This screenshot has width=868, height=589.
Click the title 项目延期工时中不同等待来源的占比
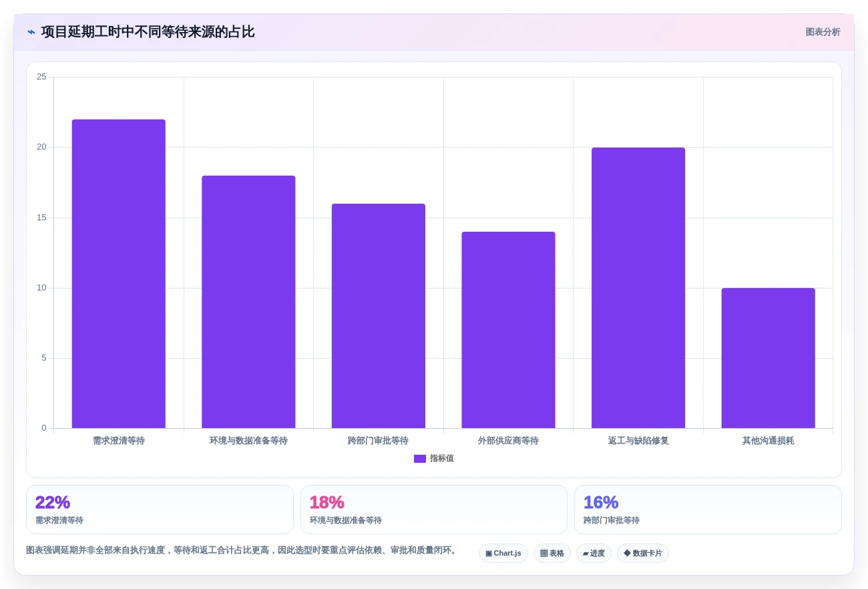click(148, 32)
